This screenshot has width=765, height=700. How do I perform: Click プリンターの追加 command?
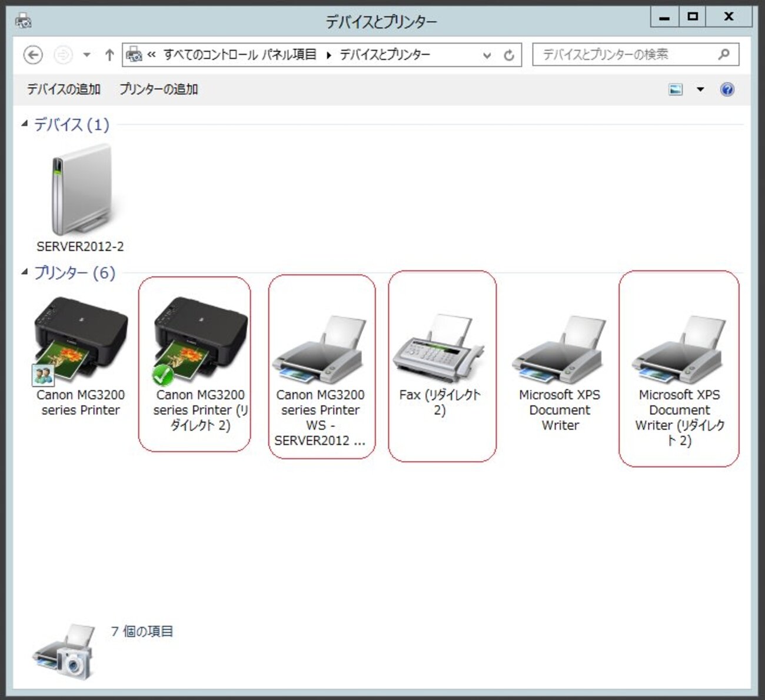tap(159, 89)
